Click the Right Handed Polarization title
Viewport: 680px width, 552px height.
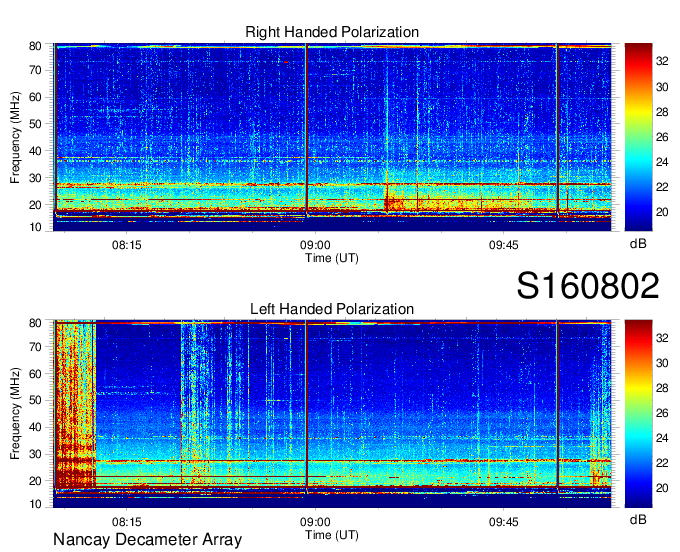pyautogui.click(x=332, y=32)
